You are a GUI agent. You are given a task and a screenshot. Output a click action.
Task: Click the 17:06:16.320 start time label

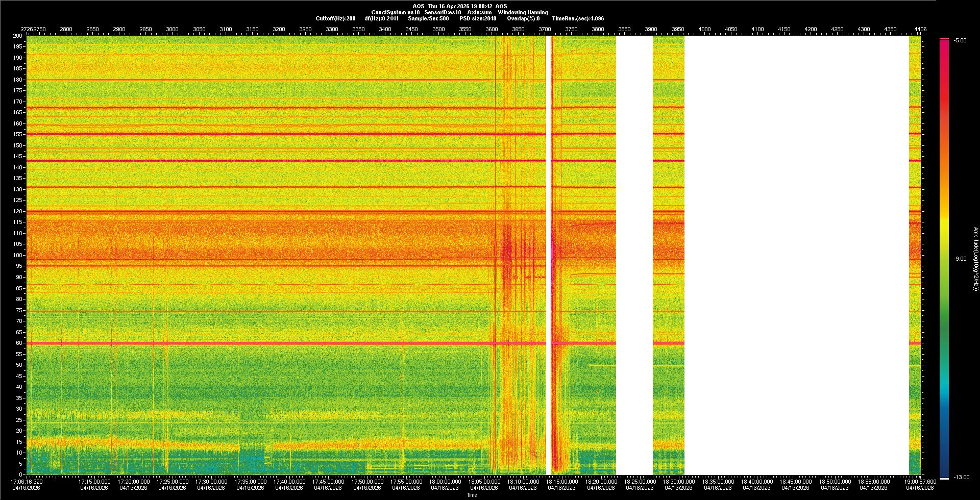pos(27,482)
